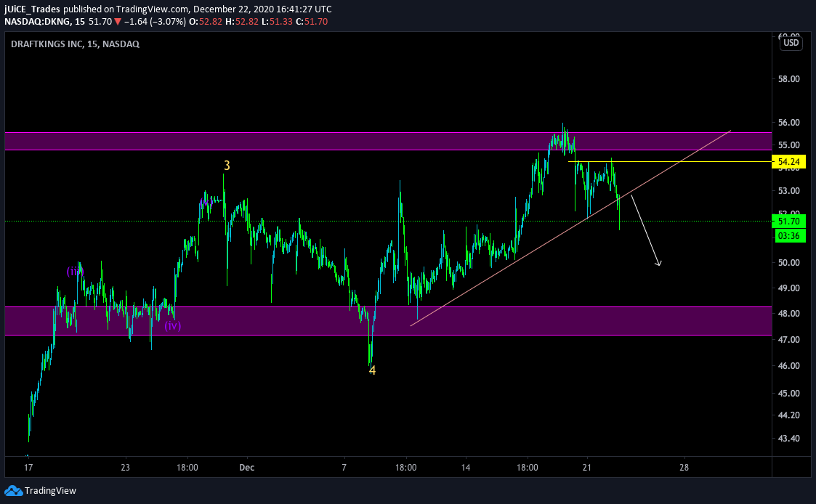Screen dimensions: 816x504
Task: Click the 18:00 label between 14 and 21
Action: [x=528, y=468]
